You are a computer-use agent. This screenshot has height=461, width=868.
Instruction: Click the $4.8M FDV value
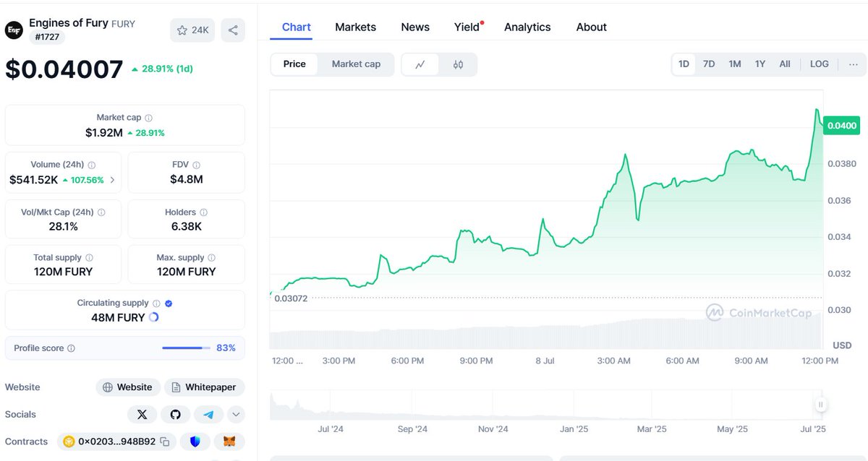(x=187, y=179)
